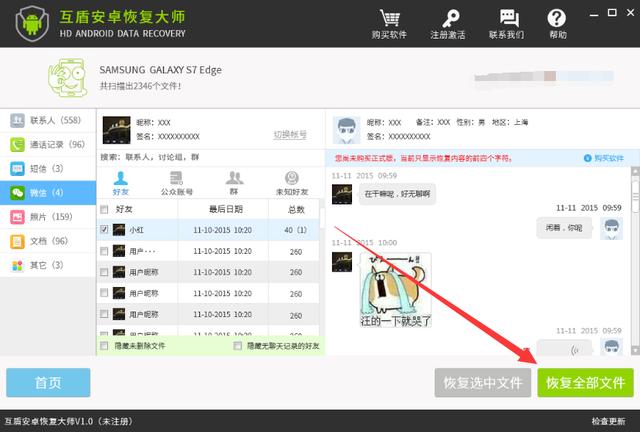The height and width of the screenshot is (432, 640).
Task: Click 检查更新 in status bar
Action: [x=608, y=421]
